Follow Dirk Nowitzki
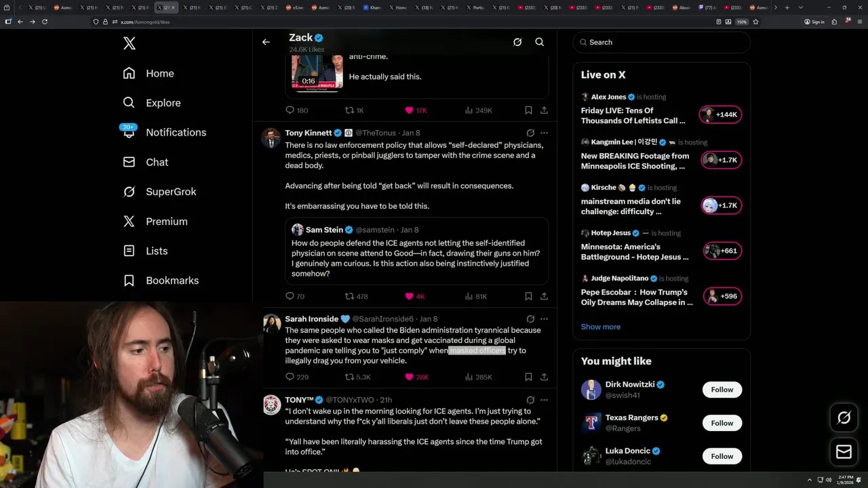The image size is (868, 488). click(722, 390)
